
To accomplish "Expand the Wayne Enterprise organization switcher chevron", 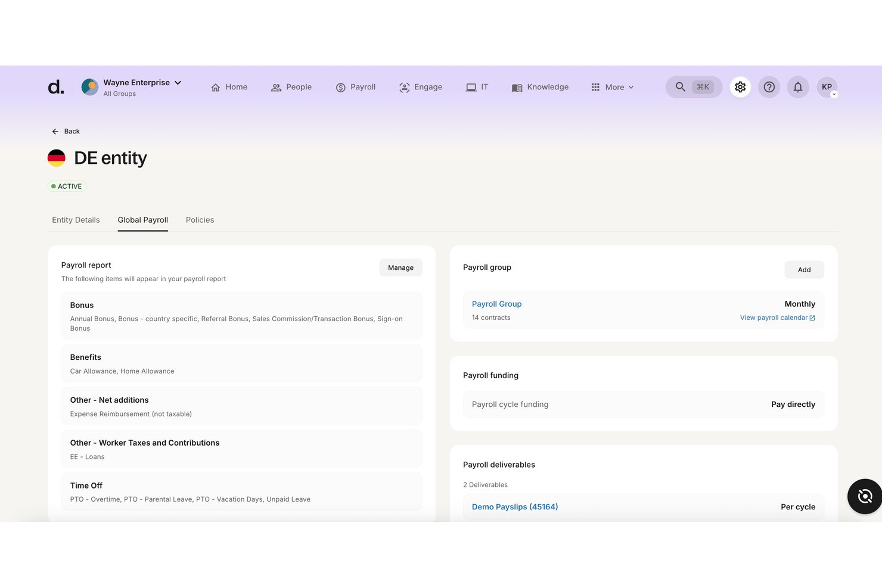I will pos(178,83).
